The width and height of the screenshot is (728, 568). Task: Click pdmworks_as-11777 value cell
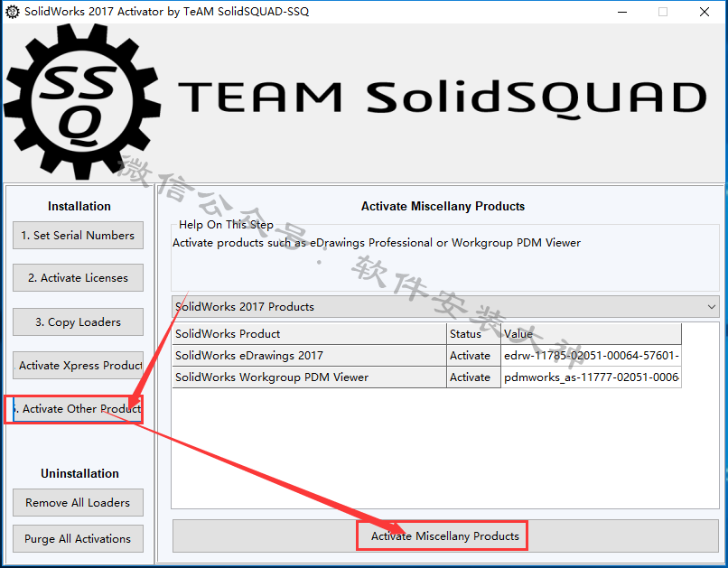[x=591, y=377]
